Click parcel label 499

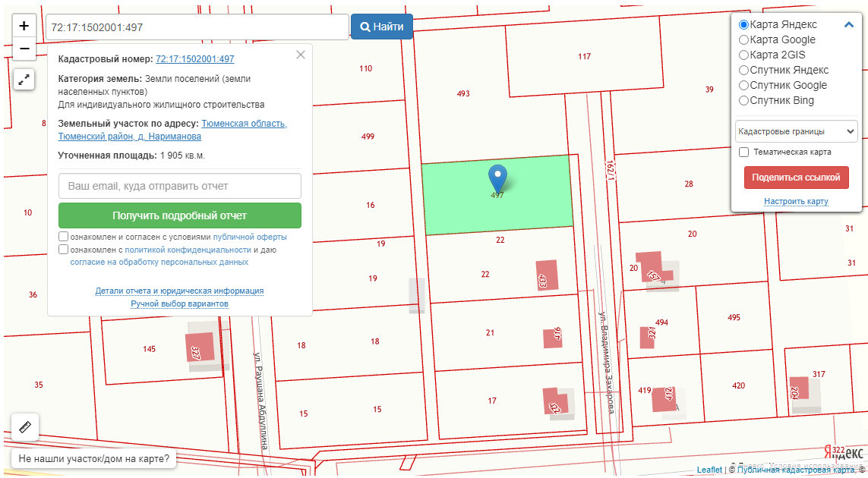[x=368, y=137]
